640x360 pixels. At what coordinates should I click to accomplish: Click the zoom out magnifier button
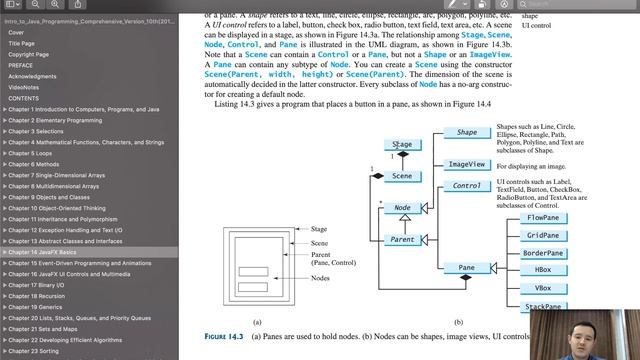click(35, 4)
